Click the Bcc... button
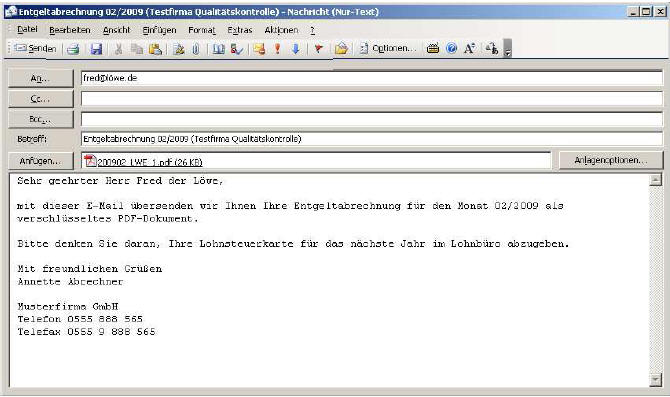The image size is (670, 397). 41,119
